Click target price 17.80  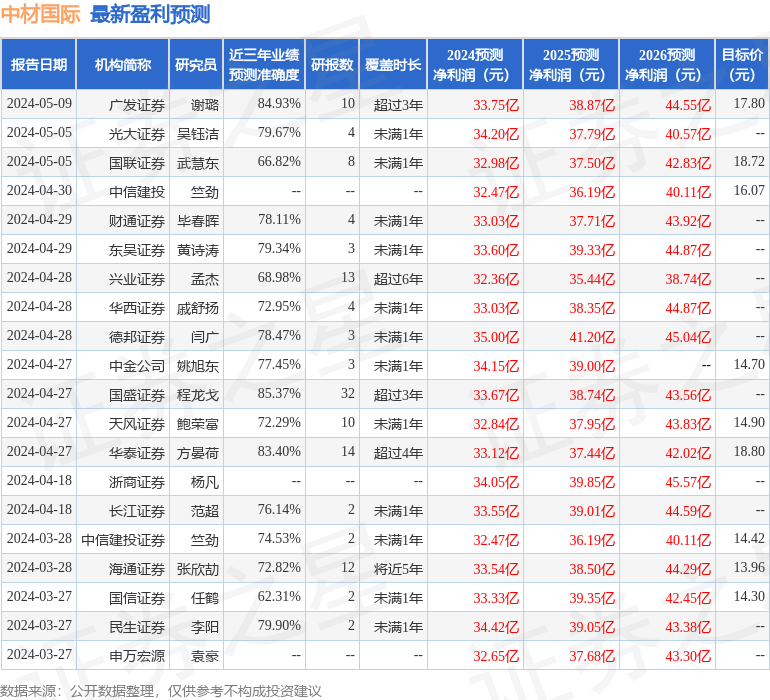[749, 104]
